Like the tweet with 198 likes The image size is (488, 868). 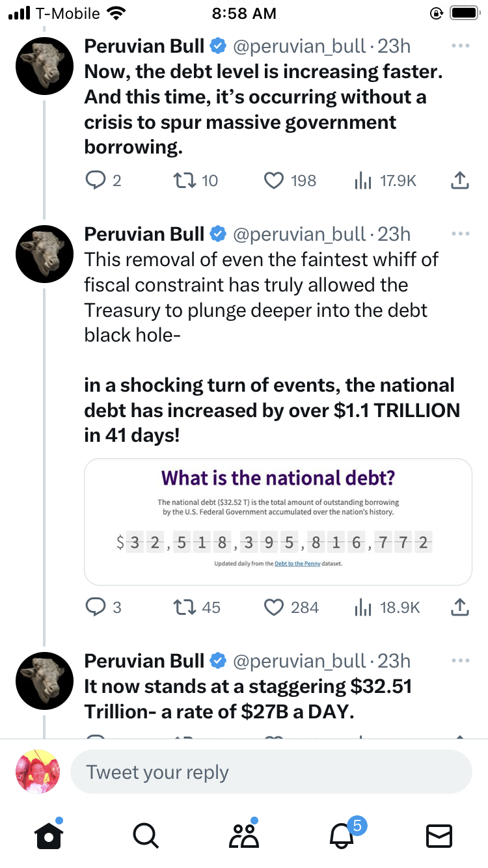[275, 180]
